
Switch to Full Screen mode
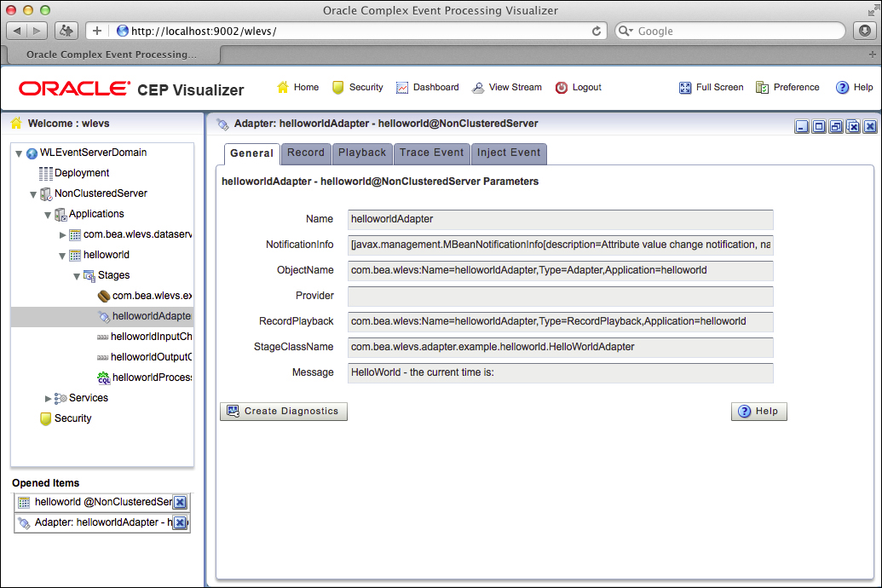(685, 88)
